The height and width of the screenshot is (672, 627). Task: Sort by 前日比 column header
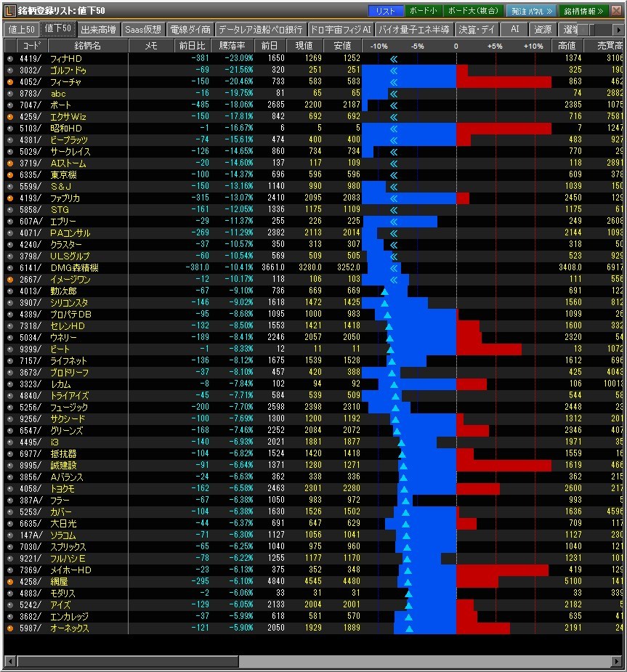(x=193, y=46)
